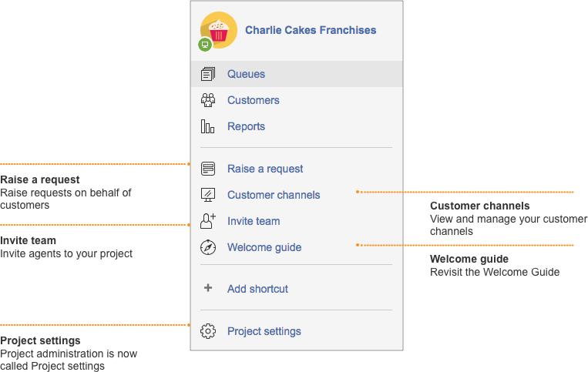Select the Customers menu item
The height and width of the screenshot is (372, 588).
(253, 100)
